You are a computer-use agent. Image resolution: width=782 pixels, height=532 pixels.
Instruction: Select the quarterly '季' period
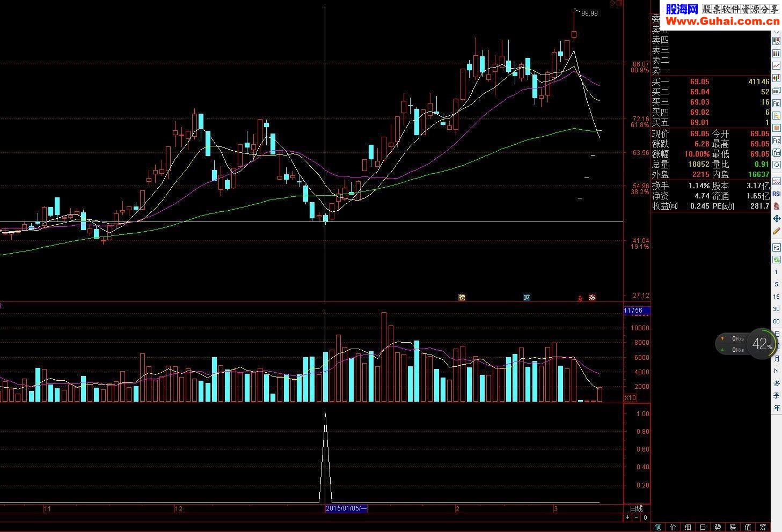coord(777,395)
